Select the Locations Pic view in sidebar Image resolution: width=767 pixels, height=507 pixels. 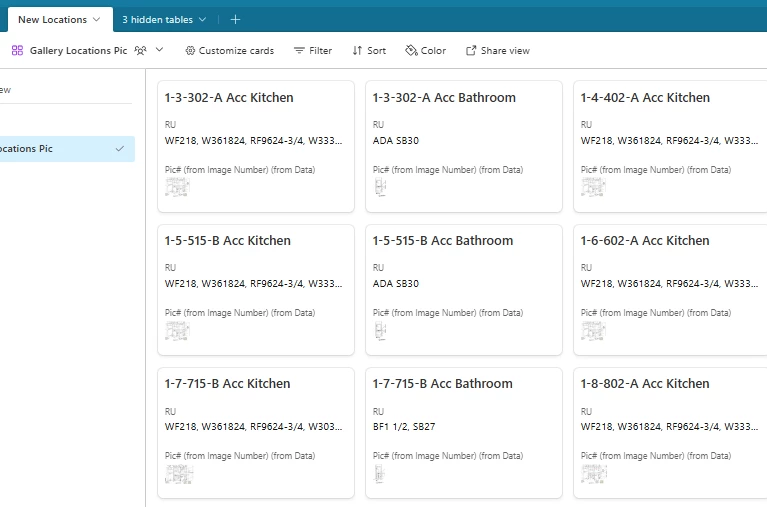click(x=67, y=149)
